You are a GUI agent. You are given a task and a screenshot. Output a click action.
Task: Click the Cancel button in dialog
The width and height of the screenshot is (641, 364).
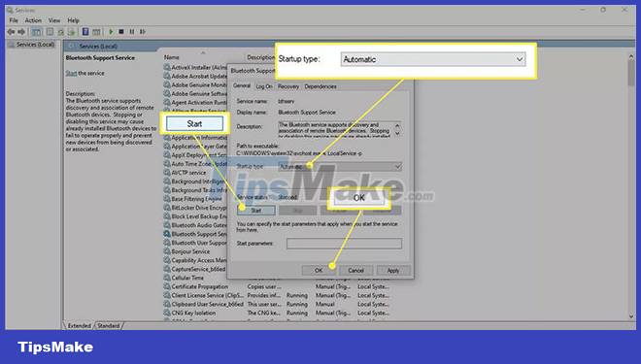tap(355, 271)
